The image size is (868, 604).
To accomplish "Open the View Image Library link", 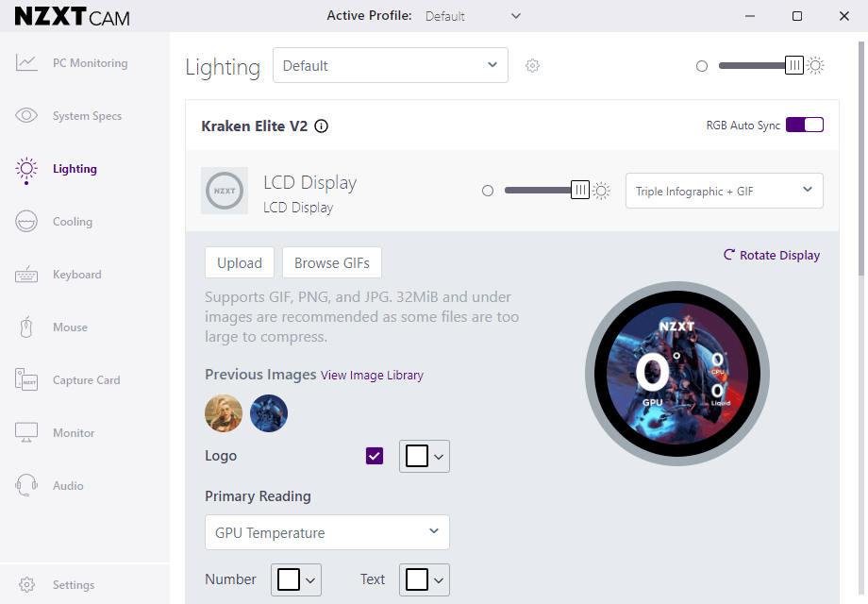I will [372, 376].
